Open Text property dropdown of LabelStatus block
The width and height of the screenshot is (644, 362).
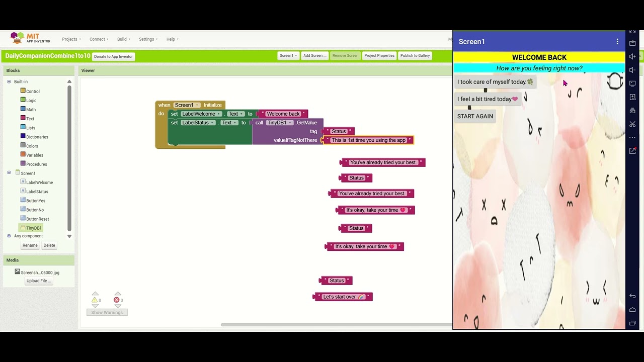(x=229, y=123)
